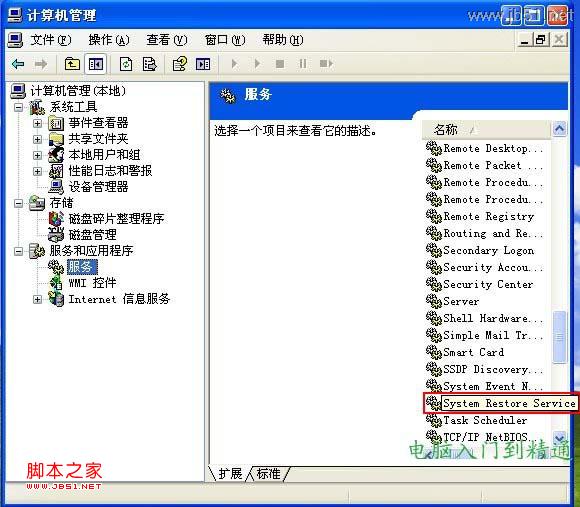The width and height of the screenshot is (580, 507).
Task: Switch to the 扩展 tab
Action: click(230, 474)
